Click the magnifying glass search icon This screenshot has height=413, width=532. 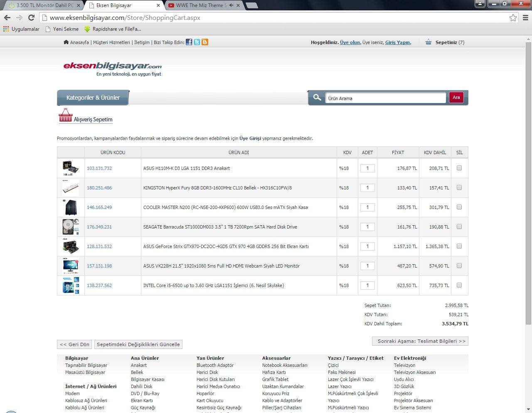[x=317, y=97]
